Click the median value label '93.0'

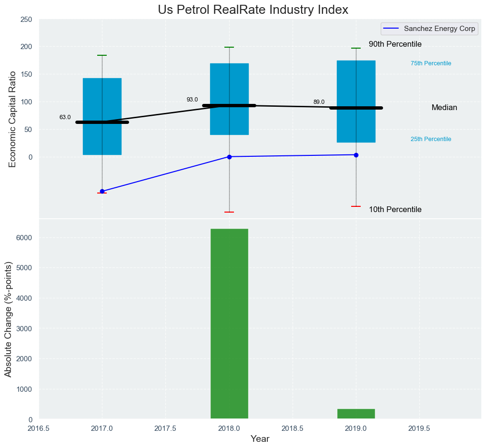192,100
